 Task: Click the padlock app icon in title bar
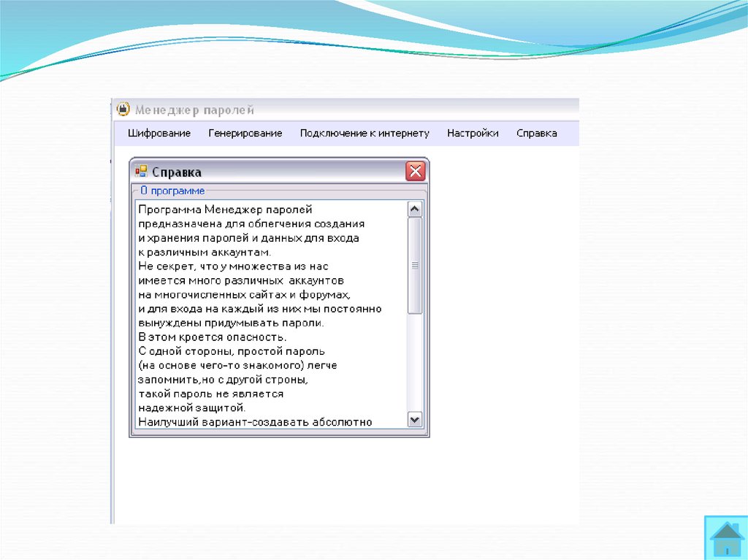click(123, 110)
